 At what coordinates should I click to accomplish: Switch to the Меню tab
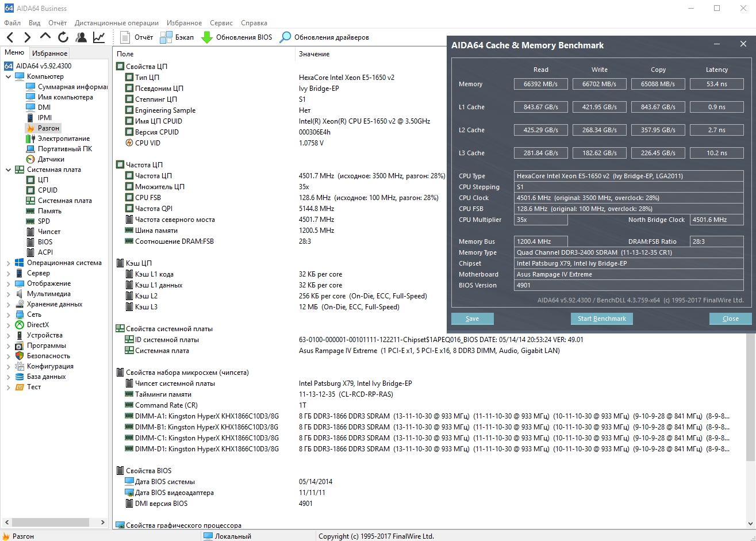click(x=14, y=53)
